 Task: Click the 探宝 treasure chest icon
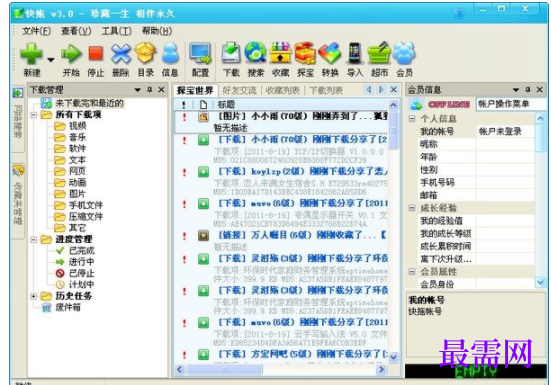tap(305, 53)
